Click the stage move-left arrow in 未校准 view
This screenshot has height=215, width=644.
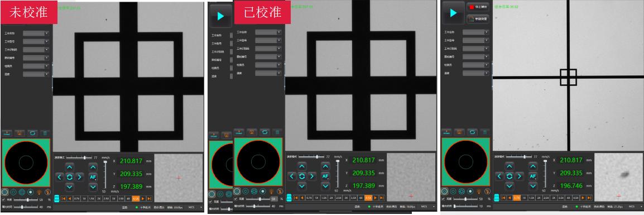60,177
